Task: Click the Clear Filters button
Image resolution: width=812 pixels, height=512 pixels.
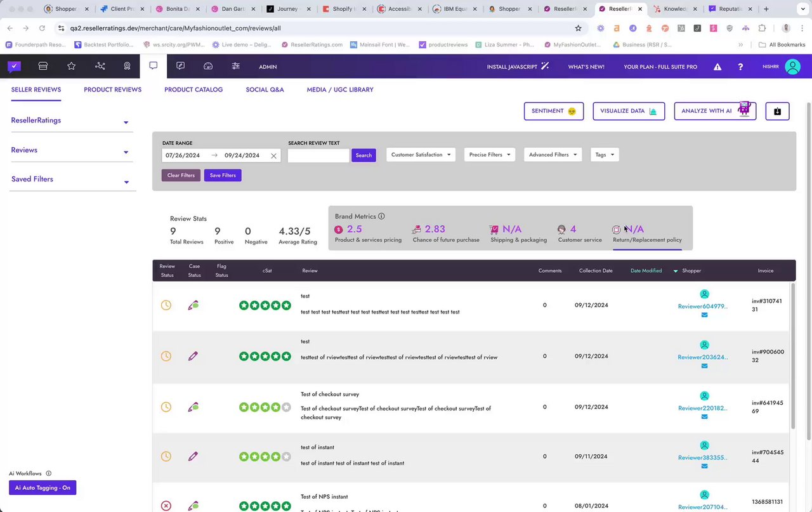Action: [181, 175]
